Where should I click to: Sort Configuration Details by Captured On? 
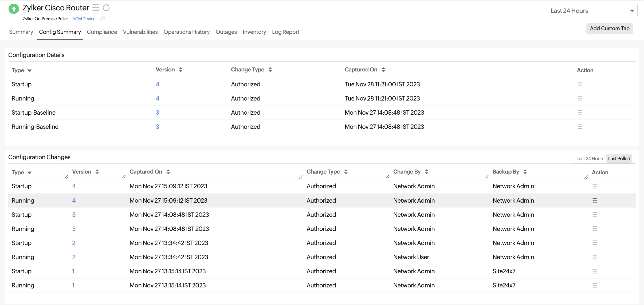(x=383, y=70)
